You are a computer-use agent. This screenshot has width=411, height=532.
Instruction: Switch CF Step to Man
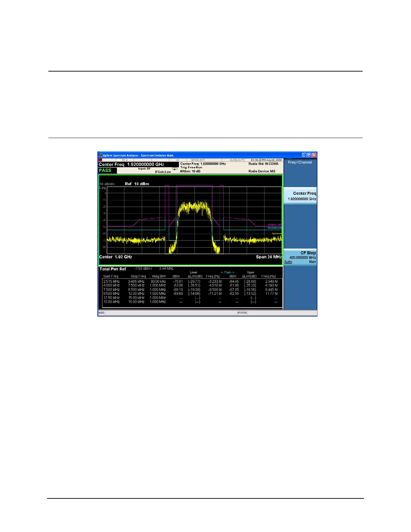(x=312, y=262)
